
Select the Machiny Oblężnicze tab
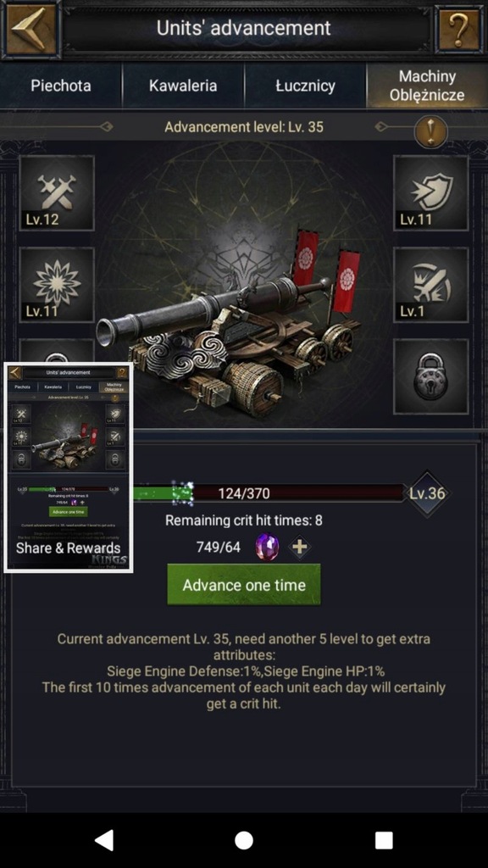pos(427,86)
